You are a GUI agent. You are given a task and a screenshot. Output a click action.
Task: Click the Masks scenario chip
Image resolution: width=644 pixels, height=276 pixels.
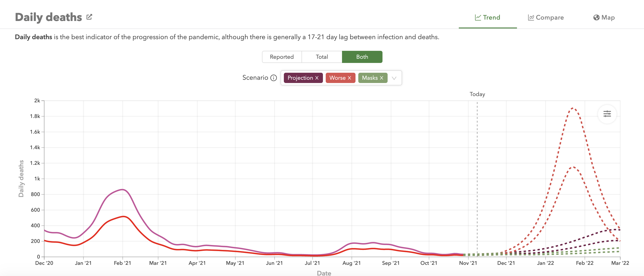point(370,78)
